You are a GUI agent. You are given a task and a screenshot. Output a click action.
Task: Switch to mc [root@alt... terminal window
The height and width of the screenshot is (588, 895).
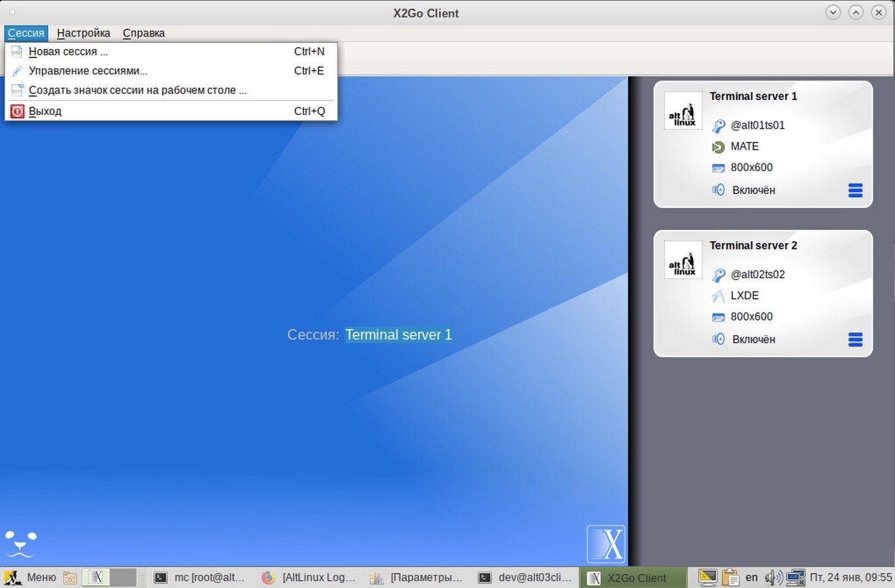[x=199, y=578]
